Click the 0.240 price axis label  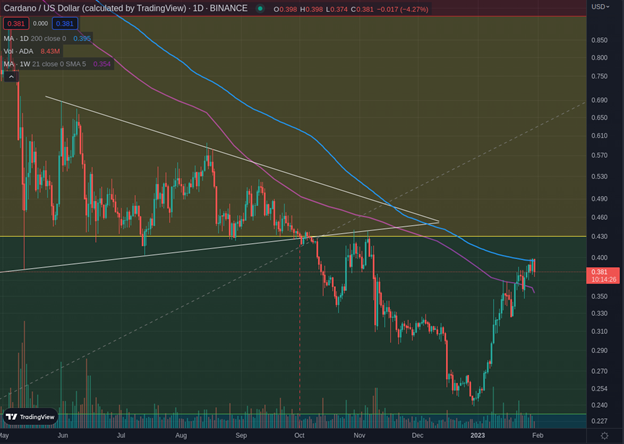[x=599, y=405]
